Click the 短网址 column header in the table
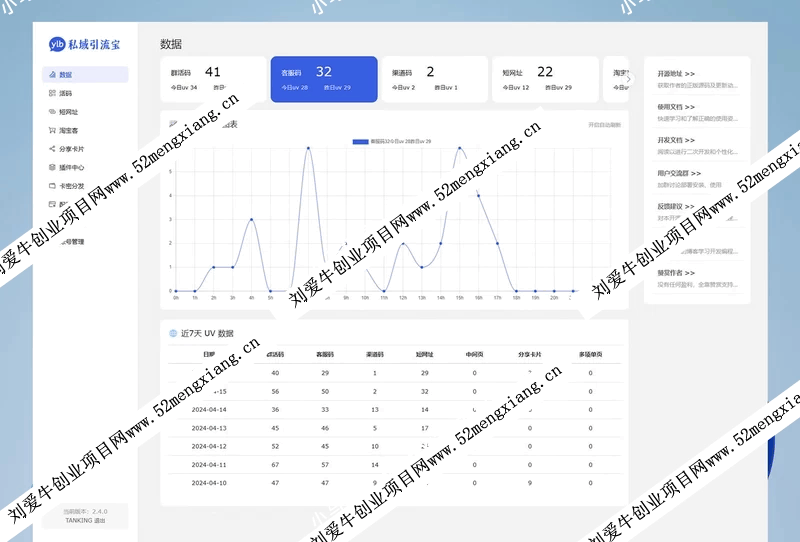The width and height of the screenshot is (800, 542). click(x=424, y=354)
